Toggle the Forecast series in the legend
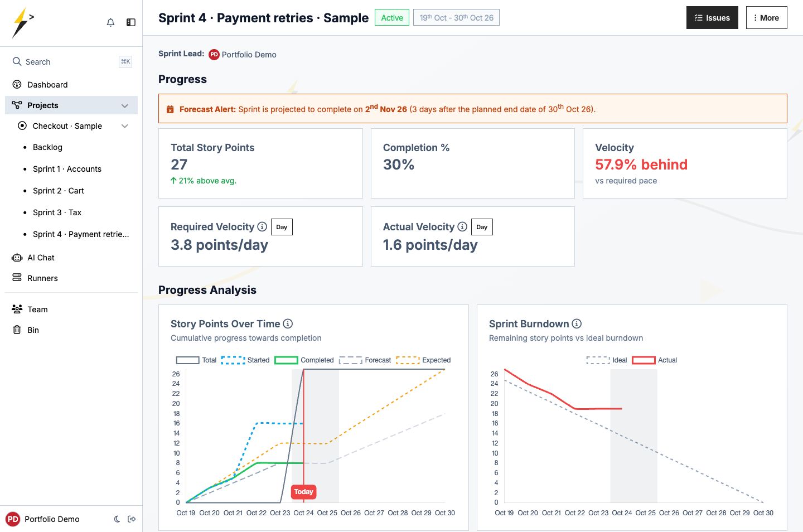This screenshot has height=532, width=803. tap(365, 360)
